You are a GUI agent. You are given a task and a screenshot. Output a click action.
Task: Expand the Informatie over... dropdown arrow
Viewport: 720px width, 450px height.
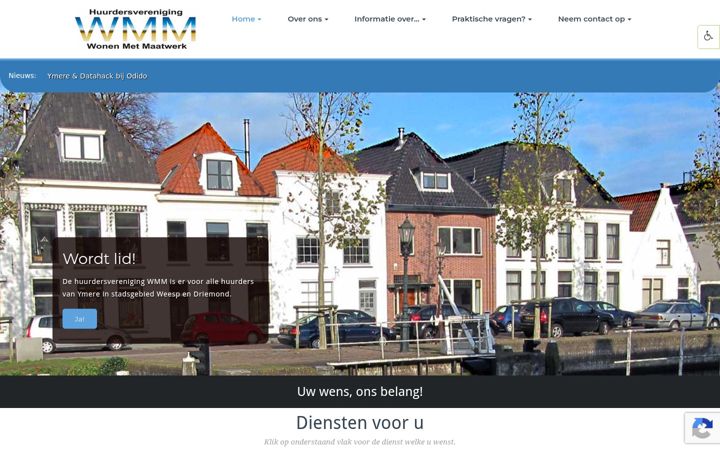pyautogui.click(x=424, y=19)
